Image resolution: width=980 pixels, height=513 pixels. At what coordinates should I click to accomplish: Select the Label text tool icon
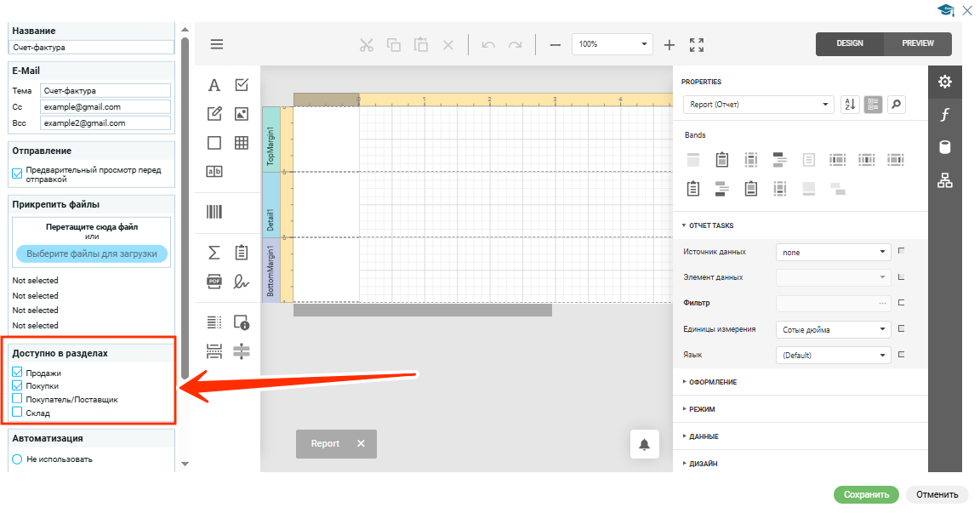tap(214, 85)
